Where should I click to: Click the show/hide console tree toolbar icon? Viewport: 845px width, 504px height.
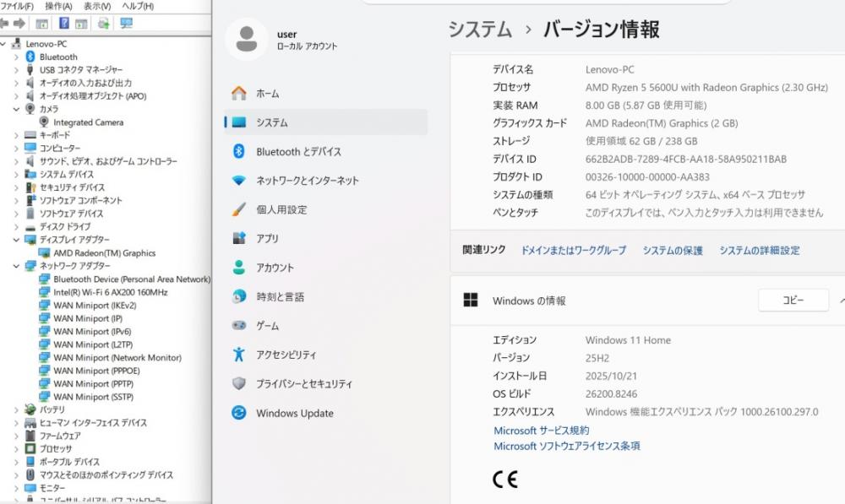point(41,23)
